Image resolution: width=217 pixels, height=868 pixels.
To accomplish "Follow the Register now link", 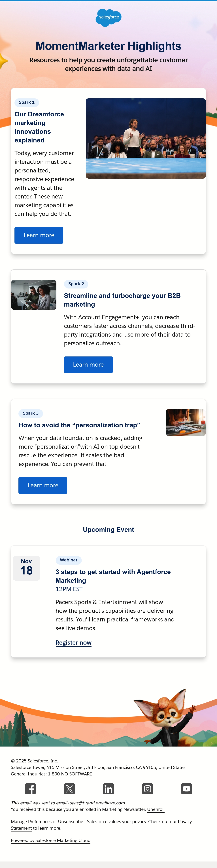I will point(73,643).
